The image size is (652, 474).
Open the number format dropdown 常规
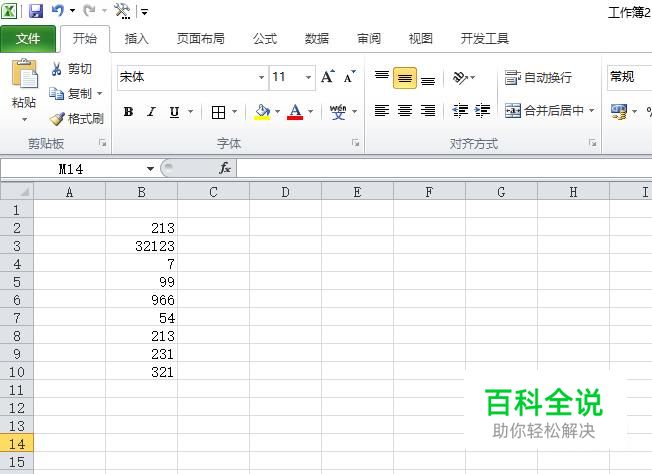pos(630,77)
